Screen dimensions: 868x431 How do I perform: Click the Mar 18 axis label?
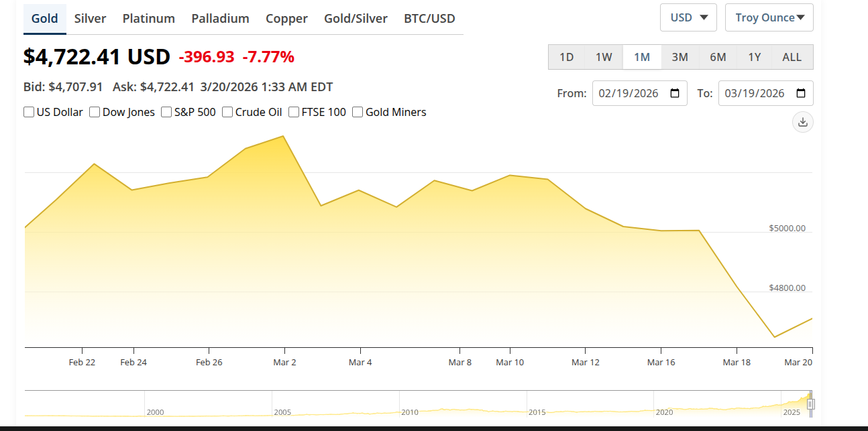pos(737,362)
